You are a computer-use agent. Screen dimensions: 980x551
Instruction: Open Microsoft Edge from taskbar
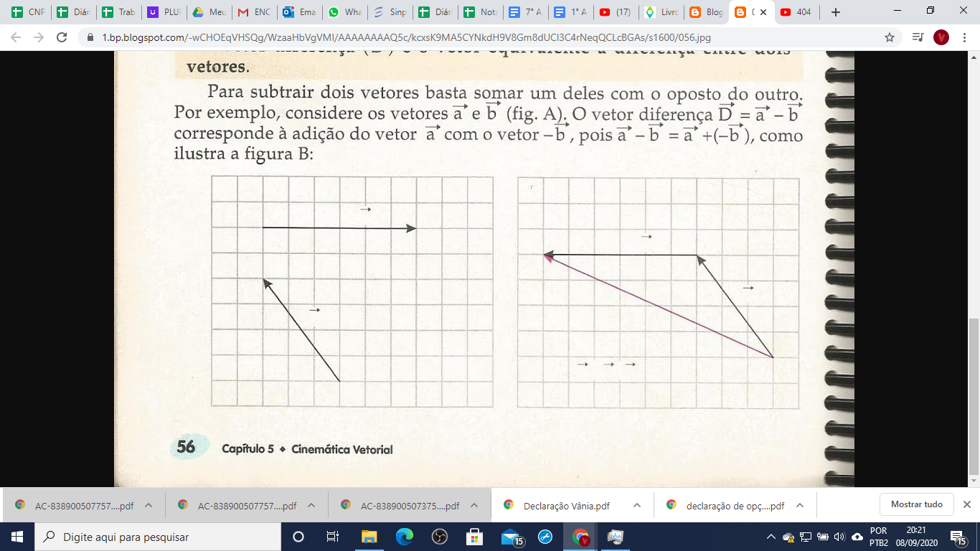coord(404,537)
